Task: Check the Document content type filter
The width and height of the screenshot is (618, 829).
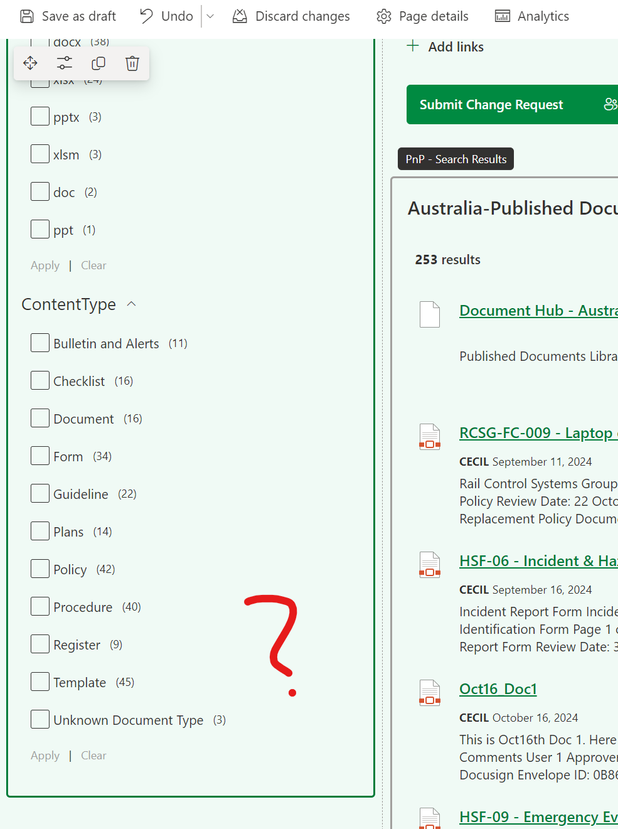Action: (x=40, y=418)
